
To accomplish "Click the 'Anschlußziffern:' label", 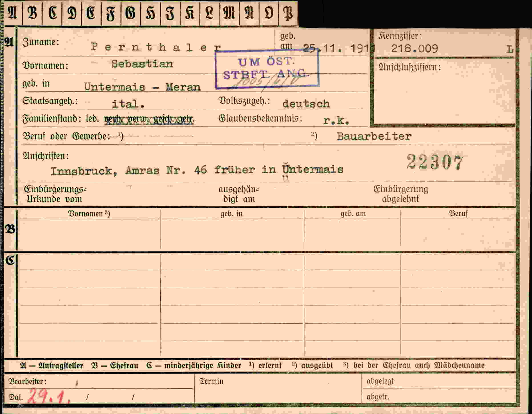I will click(x=410, y=67).
